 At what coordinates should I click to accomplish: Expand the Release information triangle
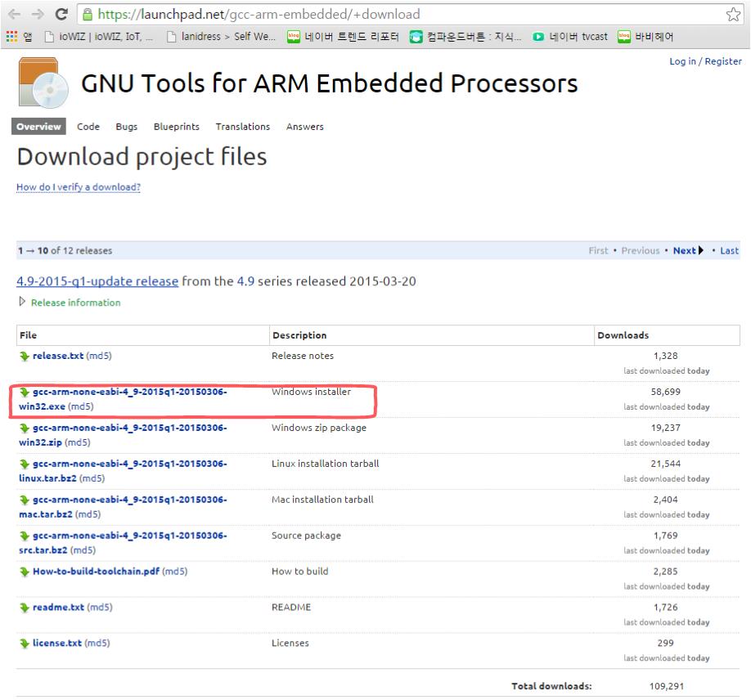22,302
